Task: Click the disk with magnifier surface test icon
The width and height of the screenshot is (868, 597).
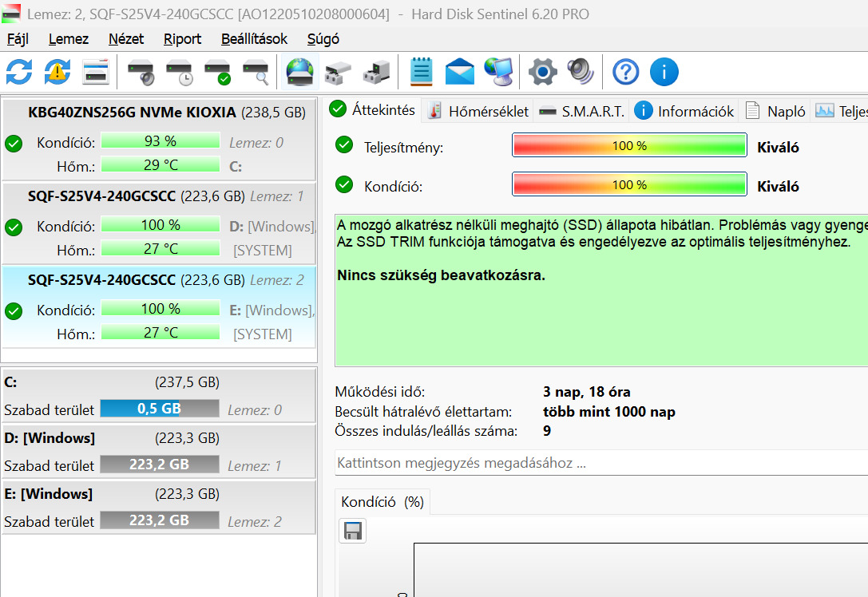Action: pyautogui.click(x=256, y=72)
